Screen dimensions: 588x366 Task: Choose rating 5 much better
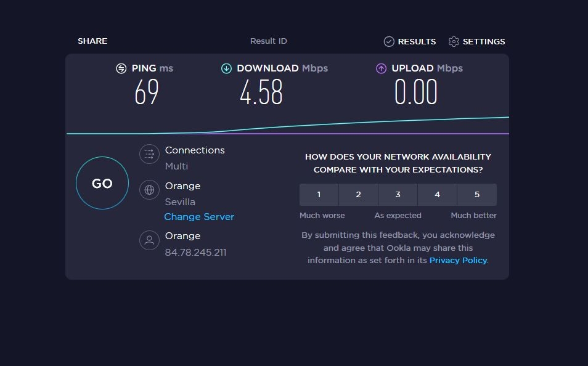pos(477,195)
